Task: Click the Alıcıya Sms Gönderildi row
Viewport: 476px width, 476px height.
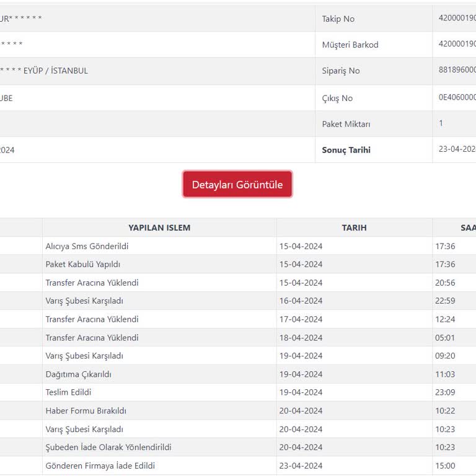Action: click(238, 246)
